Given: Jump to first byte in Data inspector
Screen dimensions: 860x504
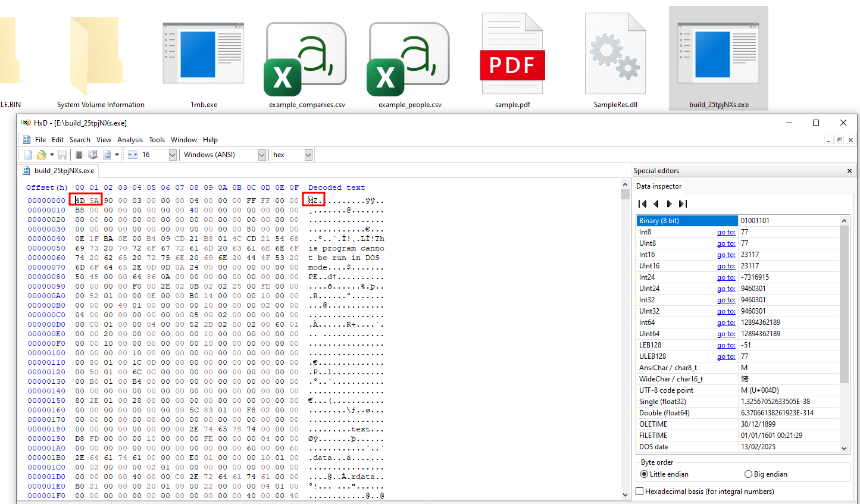Looking at the screenshot, I should click(643, 204).
